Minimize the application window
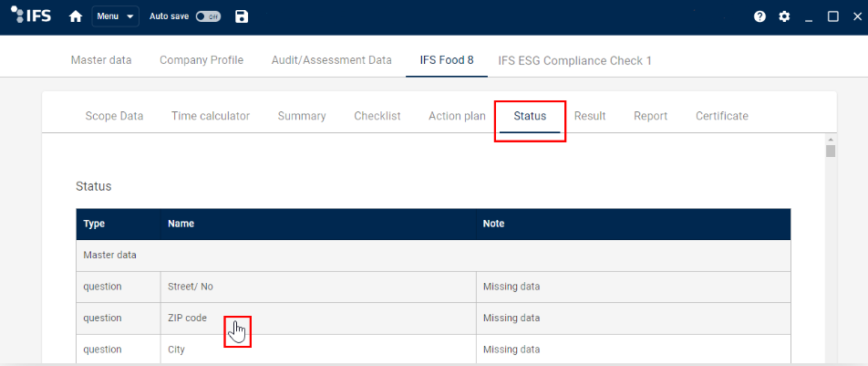 (808, 17)
